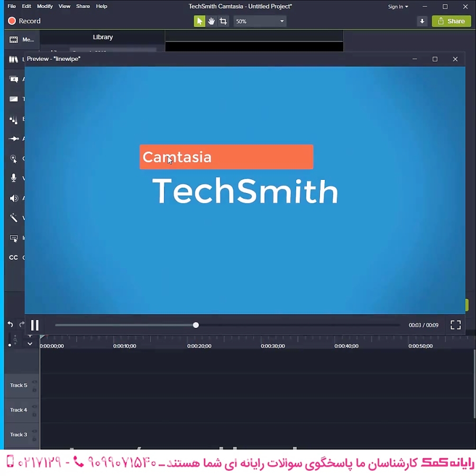The image size is (476, 476).
Task: Move the playhead on the seek slider
Action: [x=196, y=325]
